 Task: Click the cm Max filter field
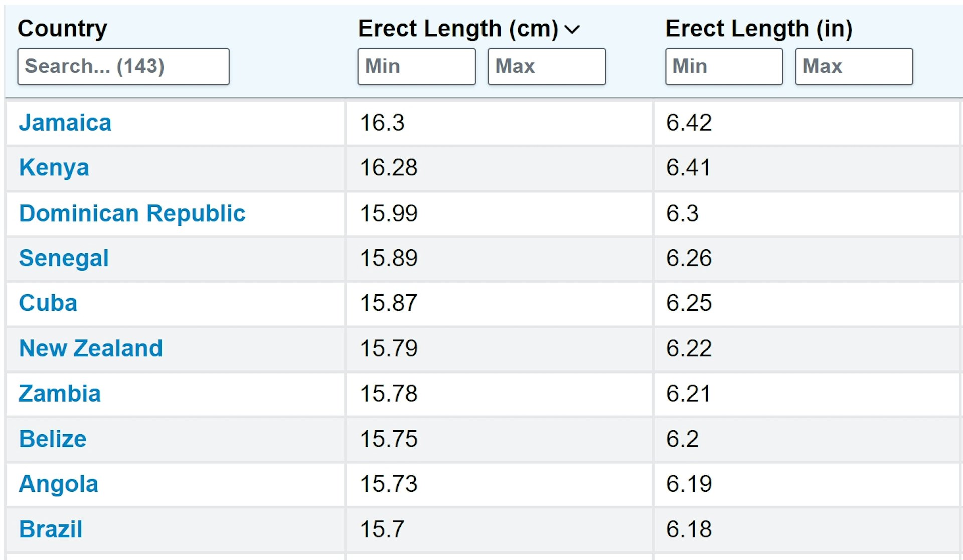pyautogui.click(x=547, y=66)
